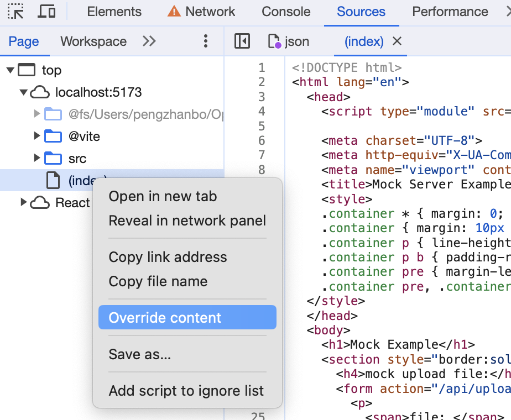Open the json file tab
Screen dimensions: 511x420
[x=289, y=41]
